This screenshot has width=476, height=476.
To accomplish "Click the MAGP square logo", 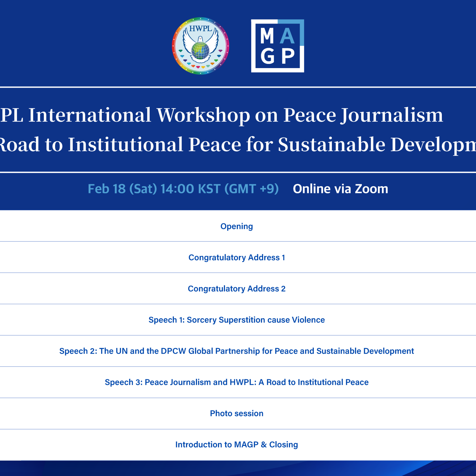I will [278, 46].
